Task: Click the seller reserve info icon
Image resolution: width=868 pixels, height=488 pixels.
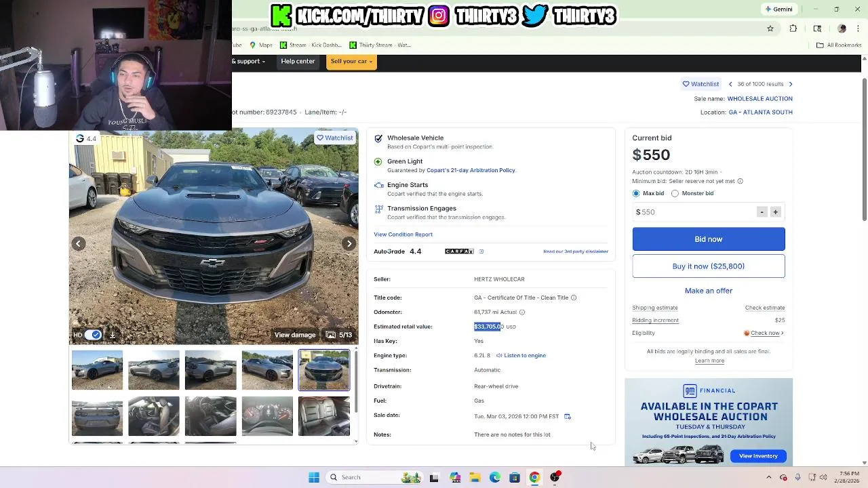Action: (x=740, y=182)
